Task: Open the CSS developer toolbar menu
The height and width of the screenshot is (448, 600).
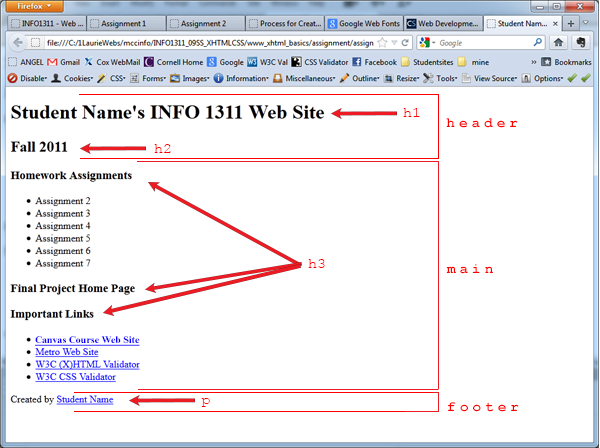Action: click(x=111, y=78)
